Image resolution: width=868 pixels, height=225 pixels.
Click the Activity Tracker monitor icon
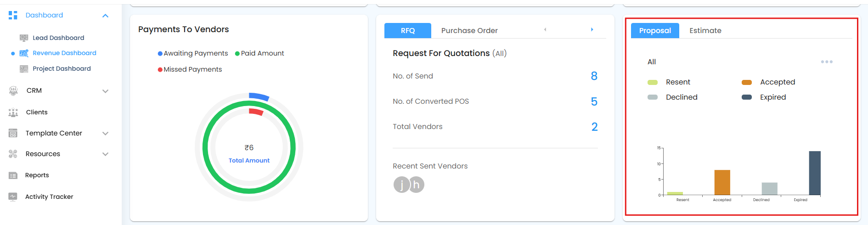(x=13, y=197)
